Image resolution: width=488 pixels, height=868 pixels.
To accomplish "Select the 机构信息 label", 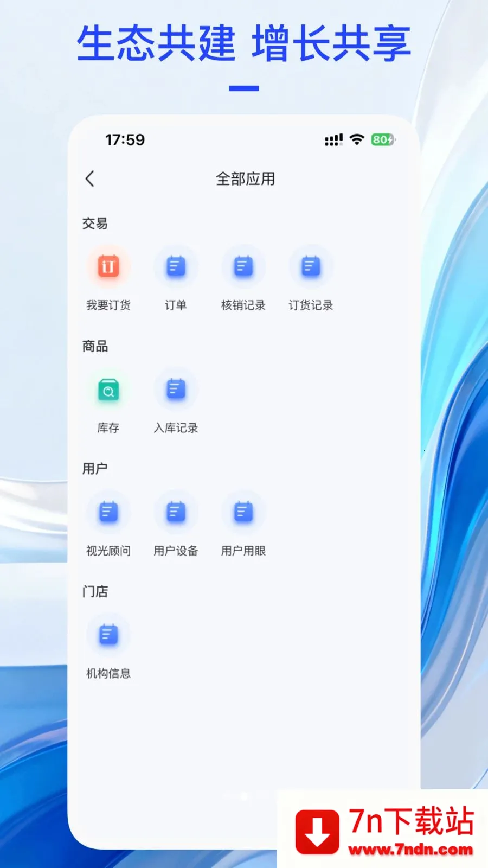I will pyautogui.click(x=108, y=673).
